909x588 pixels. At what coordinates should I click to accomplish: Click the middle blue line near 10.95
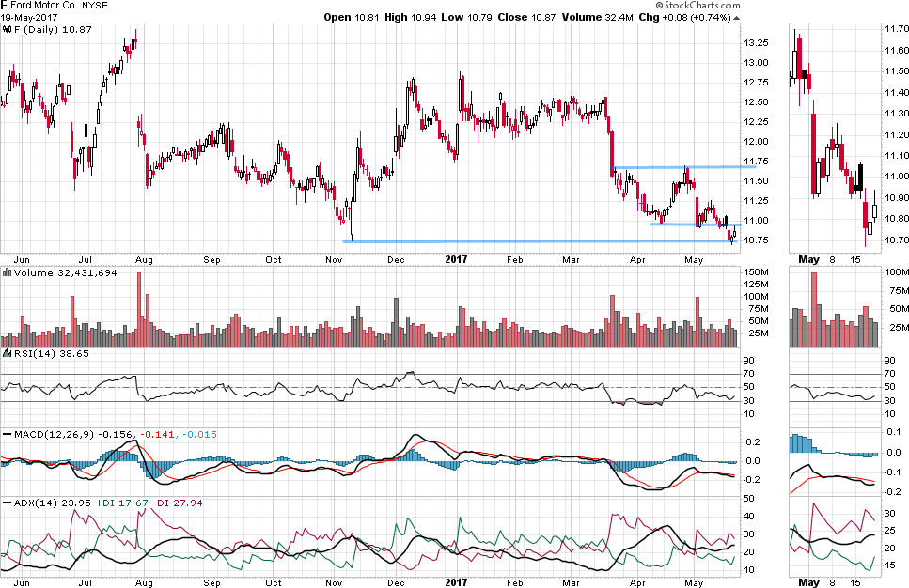coord(696,224)
